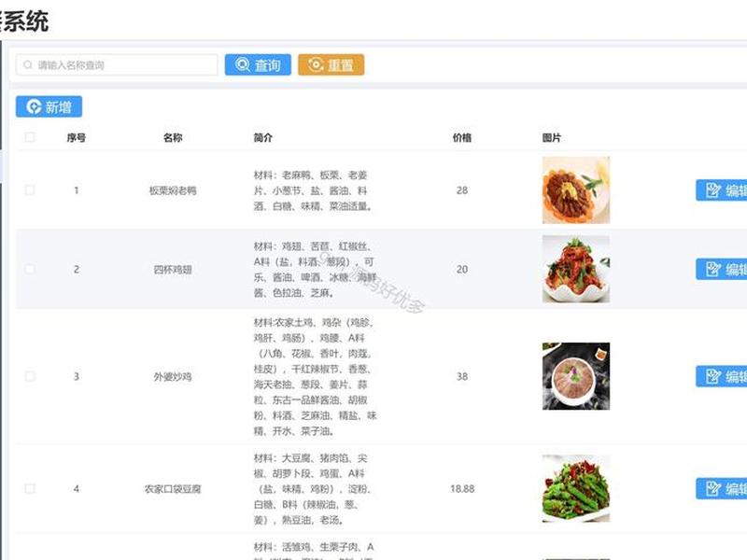This screenshot has height=560, width=747.
Task: Open the 外婆炒鸡 dish thumbnail
Action: click(576, 376)
